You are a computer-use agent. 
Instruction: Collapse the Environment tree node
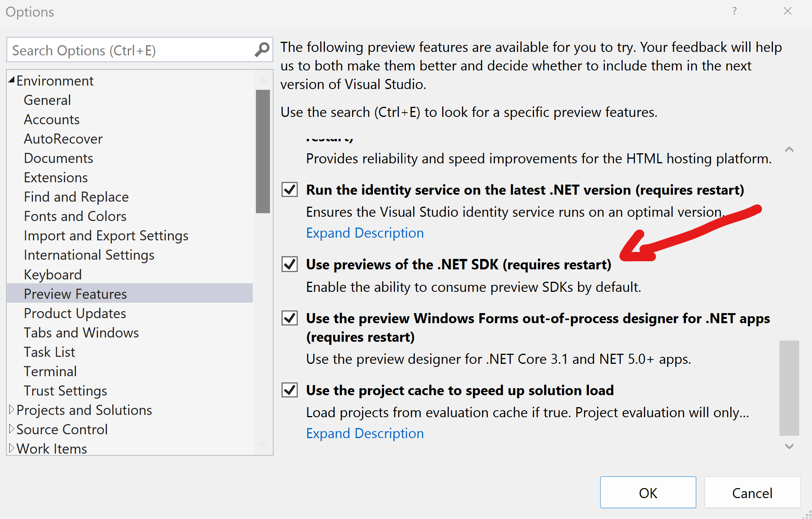(12, 80)
